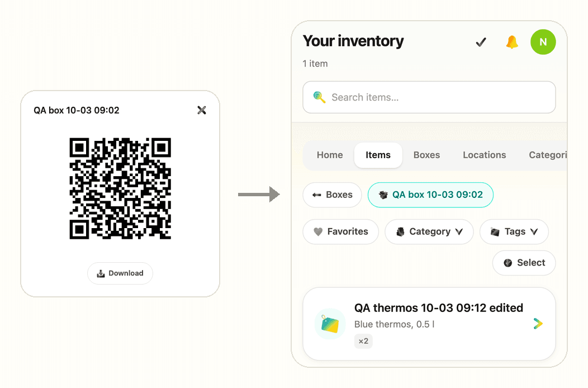Click the 'Your inventory' heading
Screen dimensions: 588x388
(x=353, y=41)
